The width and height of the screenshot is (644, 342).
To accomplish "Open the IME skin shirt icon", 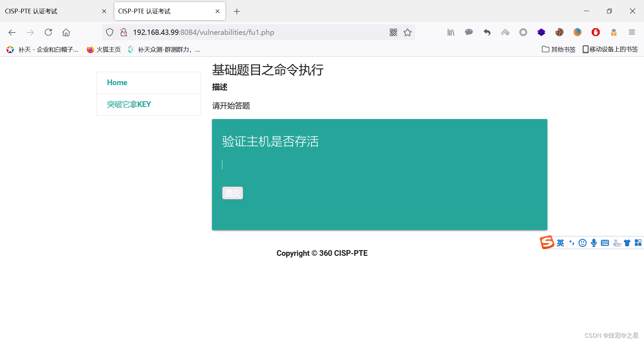I will click(627, 243).
